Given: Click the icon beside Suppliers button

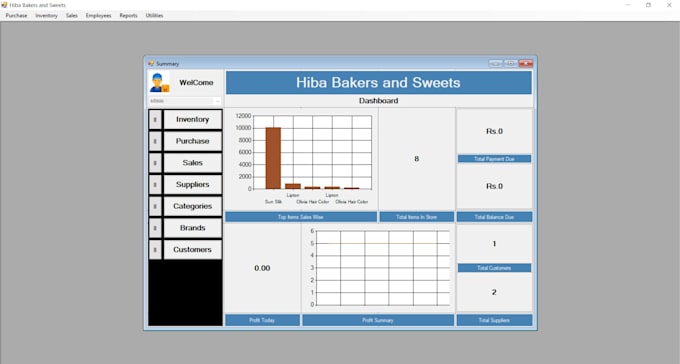Looking at the screenshot, I should (x=155, y=184).
